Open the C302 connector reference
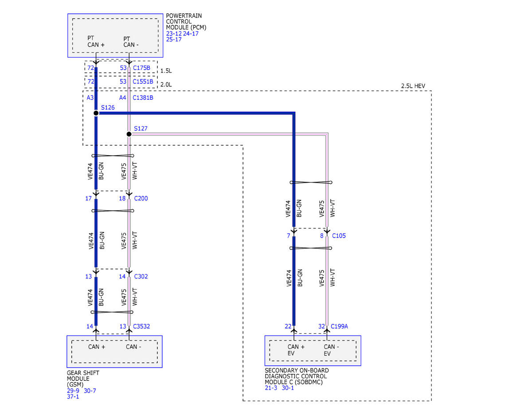 (x=141, y=276)
